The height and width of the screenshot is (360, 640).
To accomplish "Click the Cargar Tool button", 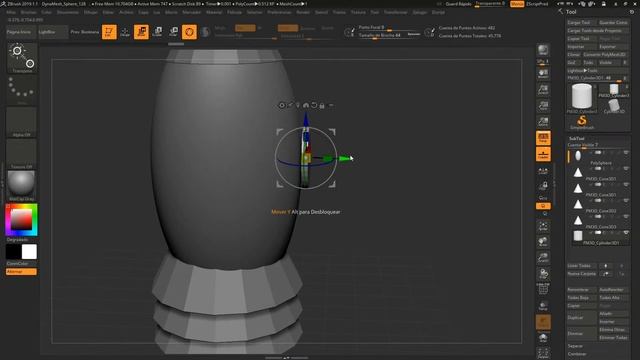I will point(581,22).
